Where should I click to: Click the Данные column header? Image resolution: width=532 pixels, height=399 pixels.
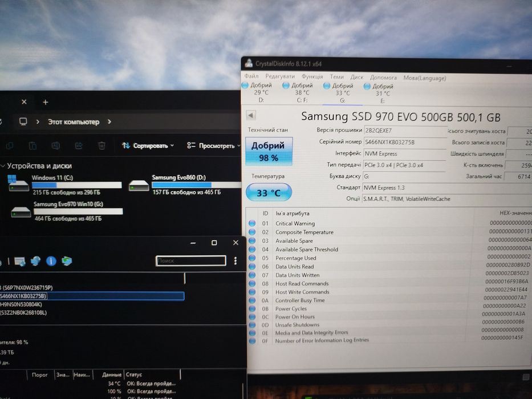pyautogui.click(x=112, y=374)
